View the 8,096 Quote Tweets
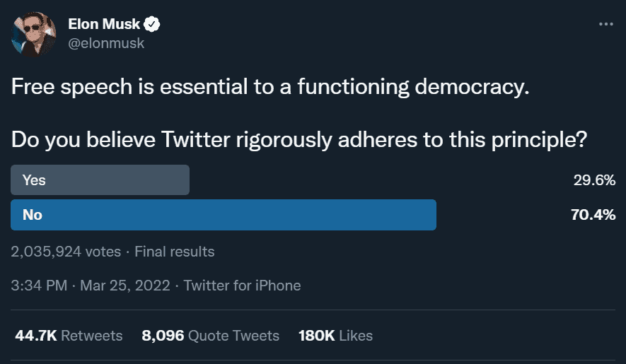Viewport: 626px width, 364px height. pyautogui.click(x=210, y=336)
